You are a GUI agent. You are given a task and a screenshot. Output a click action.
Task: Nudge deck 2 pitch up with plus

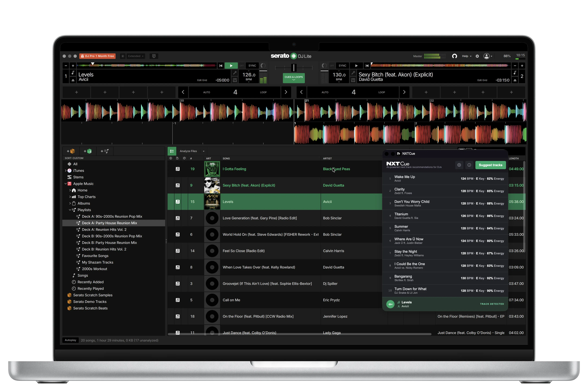522,66
